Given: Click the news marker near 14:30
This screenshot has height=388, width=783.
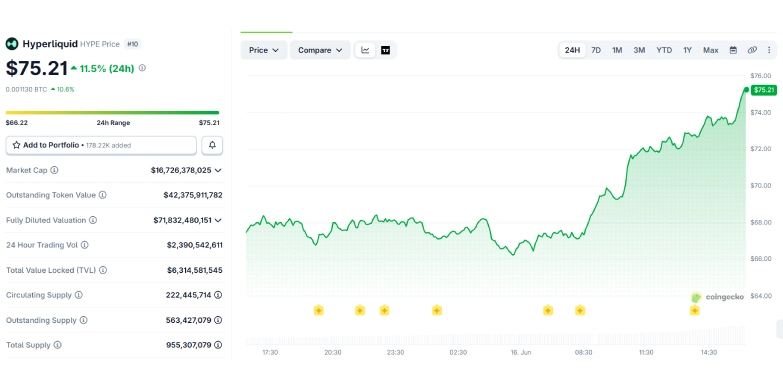Looking at the screenshot, I should pos(695,311).
